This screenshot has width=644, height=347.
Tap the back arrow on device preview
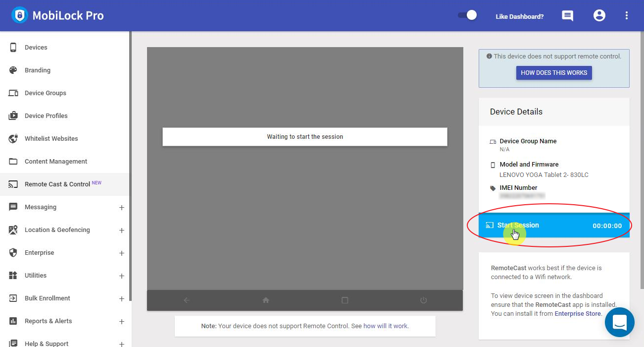coord(187,300)
